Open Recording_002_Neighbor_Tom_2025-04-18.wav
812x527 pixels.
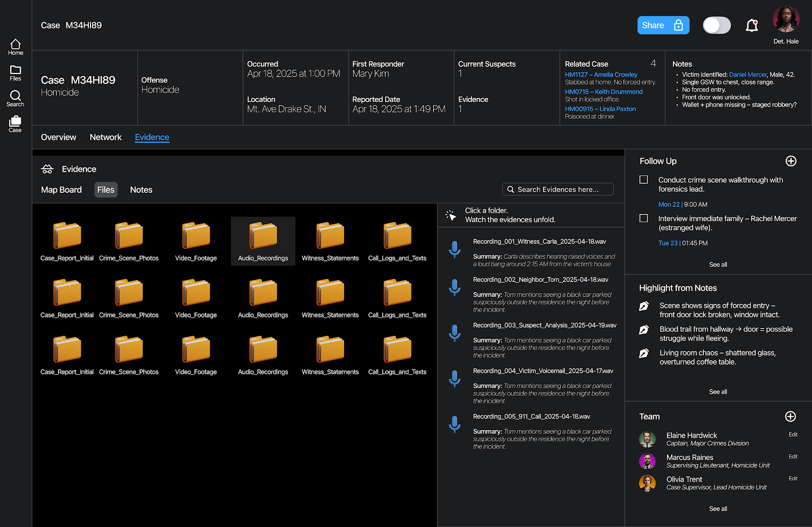click(x=540, y=280)
